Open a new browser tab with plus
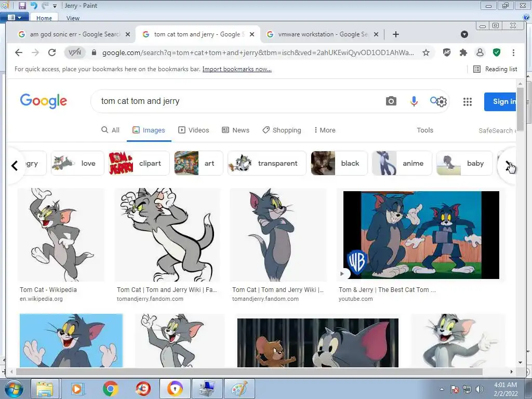The image size is (532, 399). (395, 34)
